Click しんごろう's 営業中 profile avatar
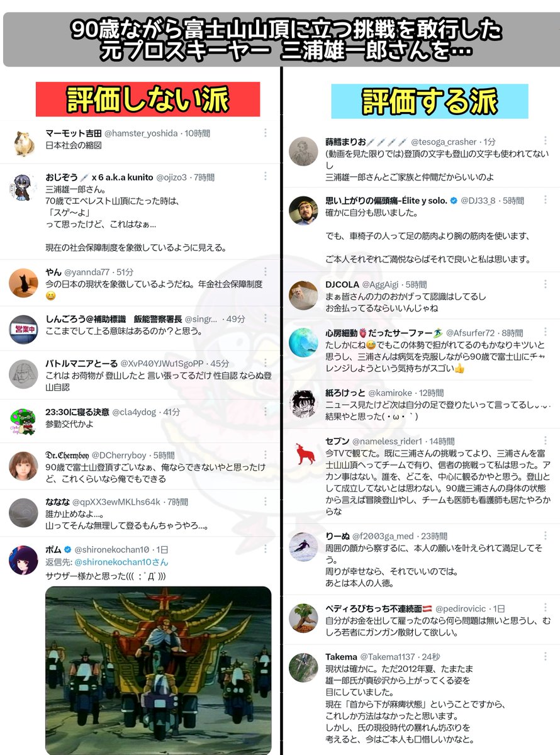560x755 pixels. pyautogui.click(x=23, y=329)
